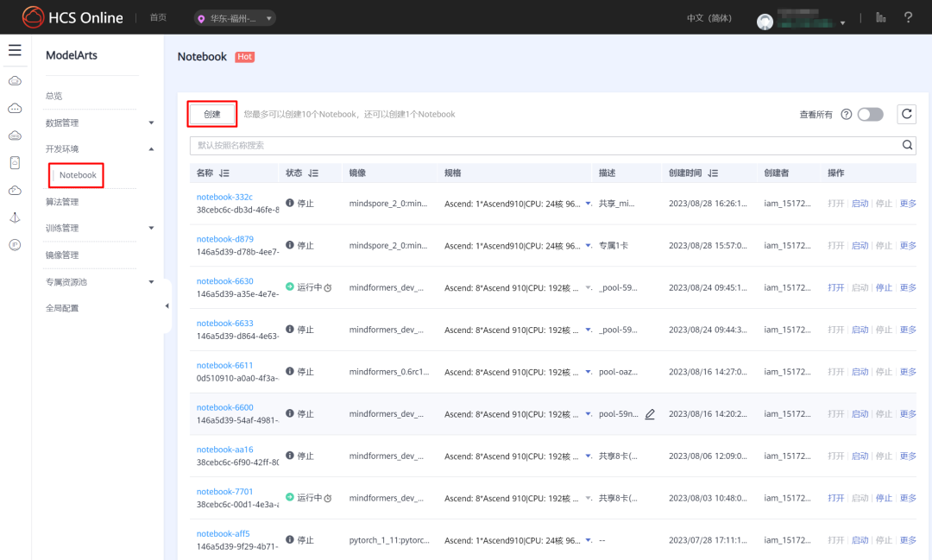932x560 pixels.
Task: Click the sailboat-shaped icon in the left rail
Action: point(15,217)
